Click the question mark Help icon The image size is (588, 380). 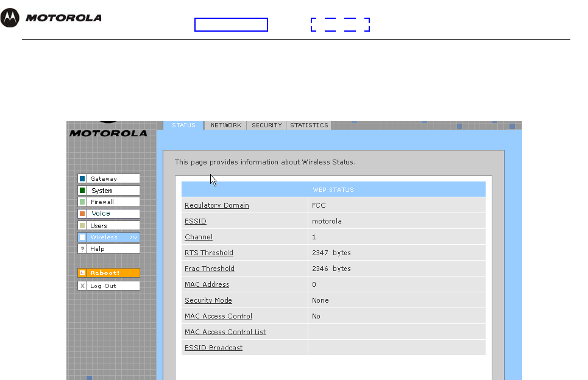click(82, 249)
